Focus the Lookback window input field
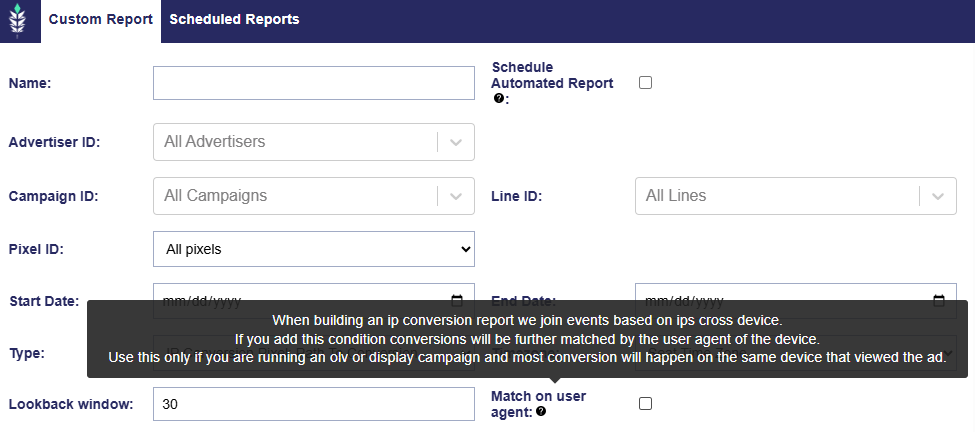The height and width of the screenshot is (432, 975). (313, 404)
